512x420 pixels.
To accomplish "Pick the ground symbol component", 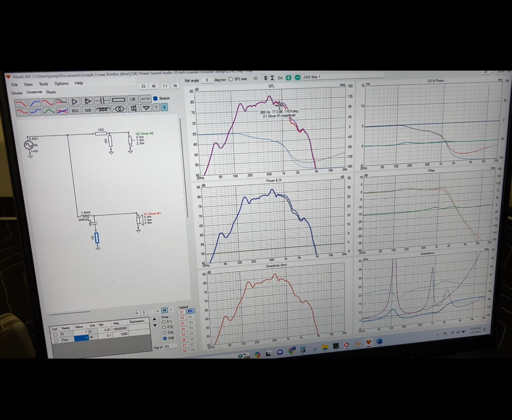I will tap(146, 108).
